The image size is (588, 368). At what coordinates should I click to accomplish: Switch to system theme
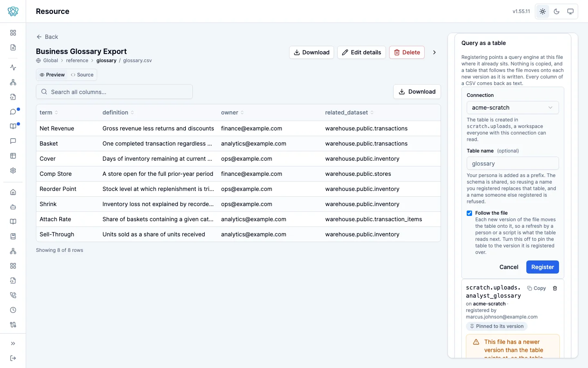[x=570, y=11]
